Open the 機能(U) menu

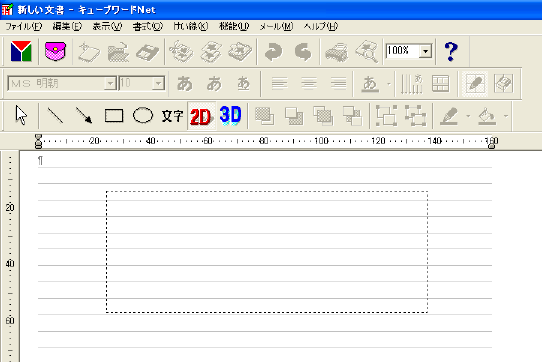click(x=234, y=26)
